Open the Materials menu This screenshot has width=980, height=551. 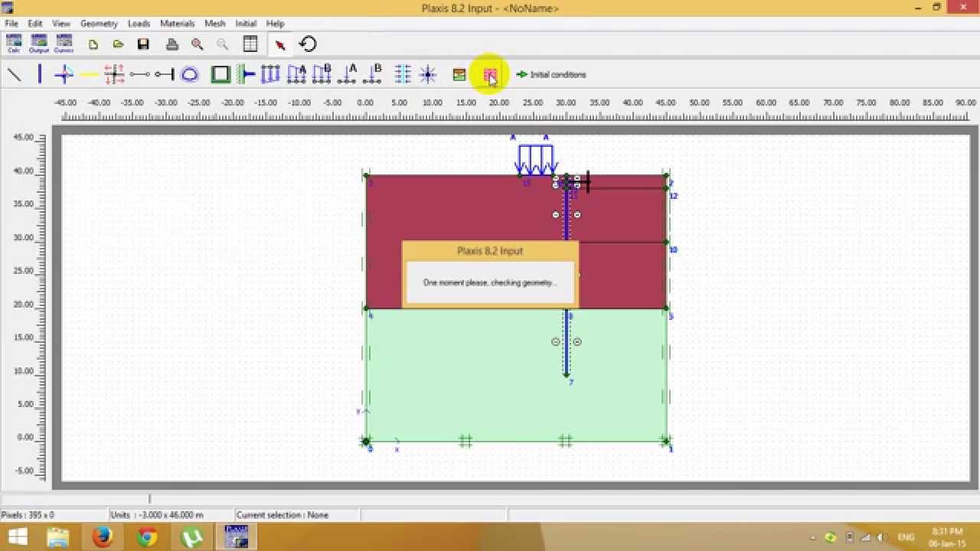177,24
